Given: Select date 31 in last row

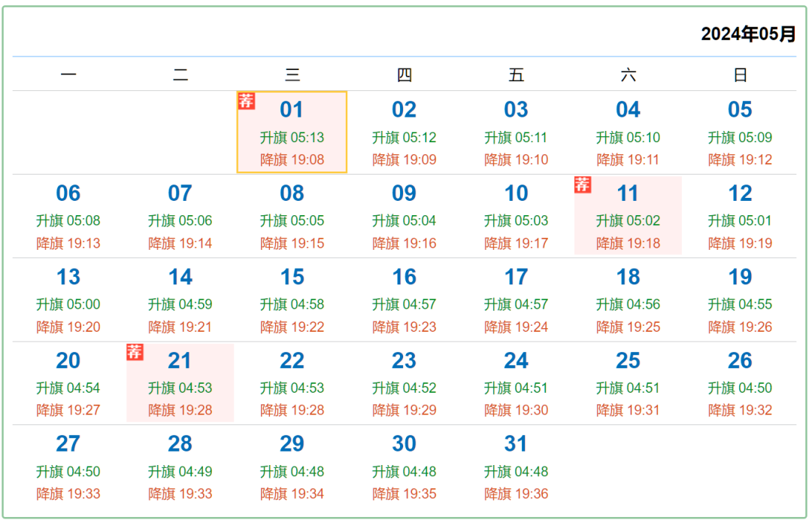Looking at the screenshot, I should (x=516, y=444).
